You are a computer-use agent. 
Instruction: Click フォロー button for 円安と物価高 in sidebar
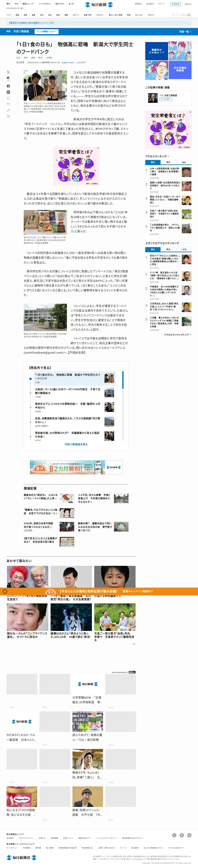165,99
